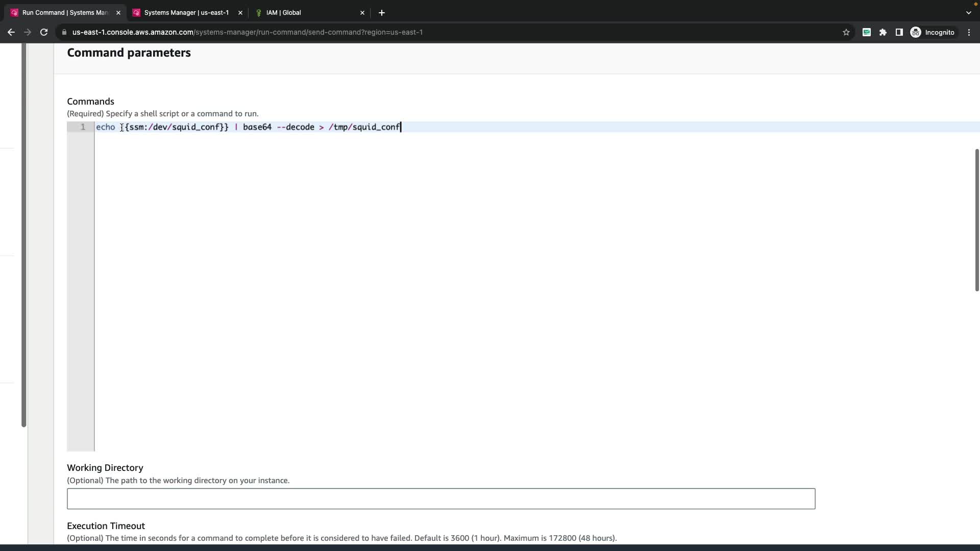Open the Incognito profile menu
The image size is (980, 551).
(933, 32)
